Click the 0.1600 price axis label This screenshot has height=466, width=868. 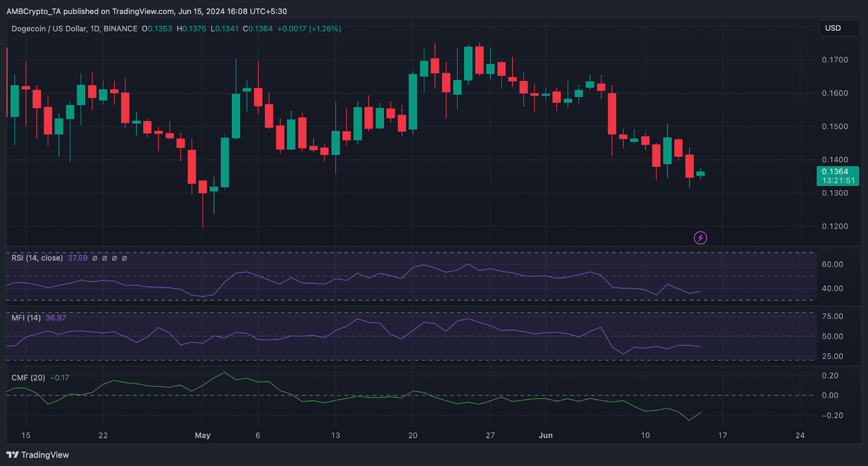click(x=835, y=93)
